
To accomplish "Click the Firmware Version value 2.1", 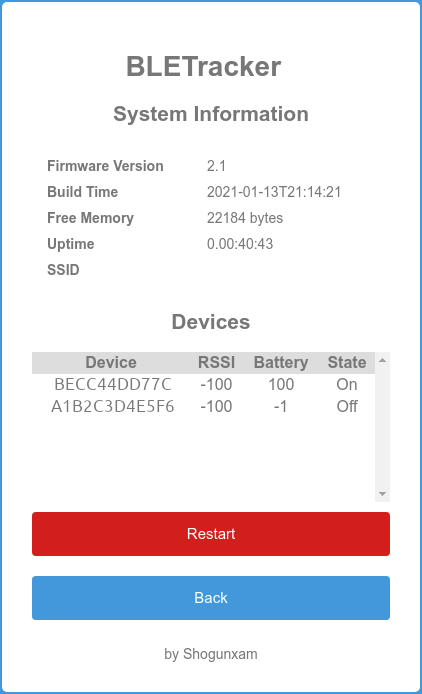I will coord(216,166).
